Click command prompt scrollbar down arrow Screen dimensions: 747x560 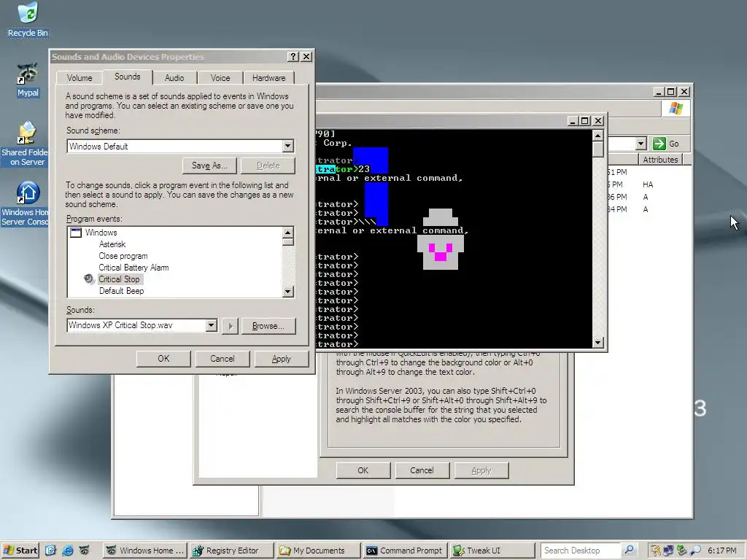pyautogui.click(x=598, y=343)
